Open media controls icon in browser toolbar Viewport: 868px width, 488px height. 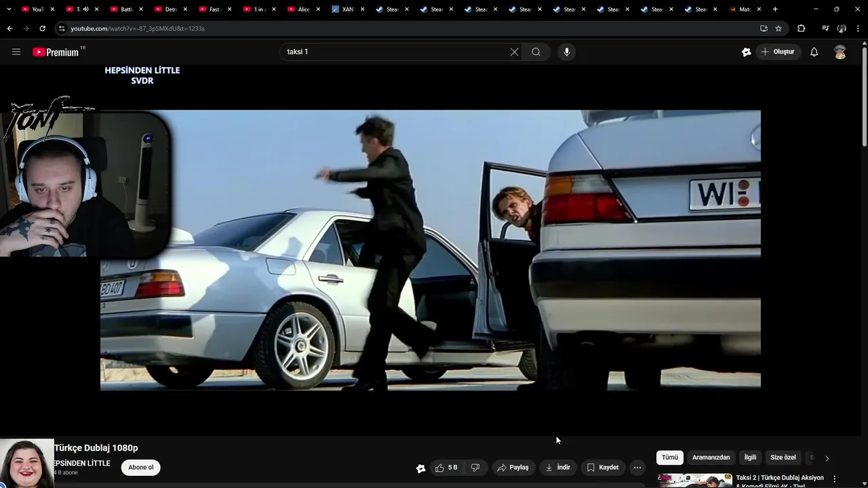coord(825,28)
